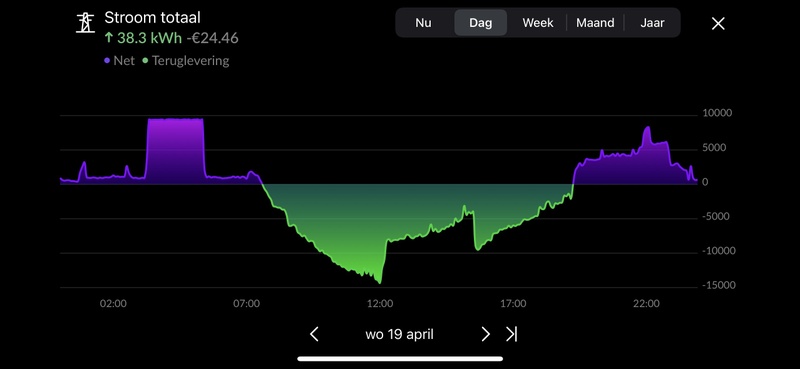Jump to latest day skip icon
Viewport: 800px width, 369px height.
pyautogui.click(x=511, y=334)
